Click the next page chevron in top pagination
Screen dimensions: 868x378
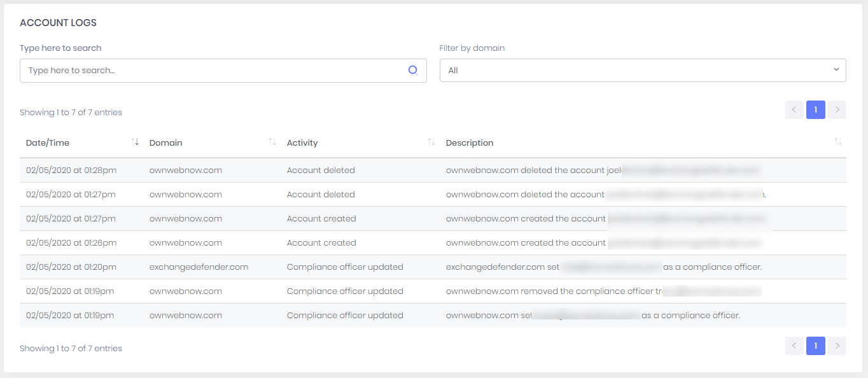pos(837,109)
